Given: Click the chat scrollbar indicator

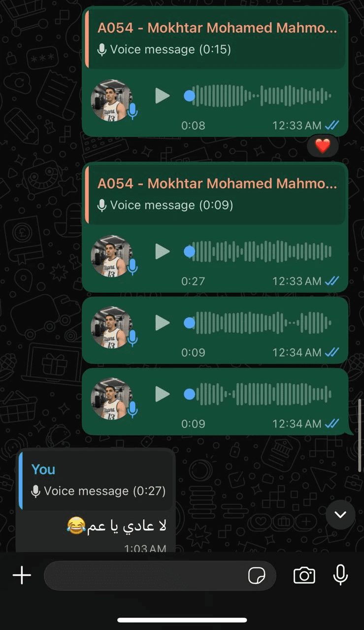Looking at the screenshot, I should coord(360,435).
